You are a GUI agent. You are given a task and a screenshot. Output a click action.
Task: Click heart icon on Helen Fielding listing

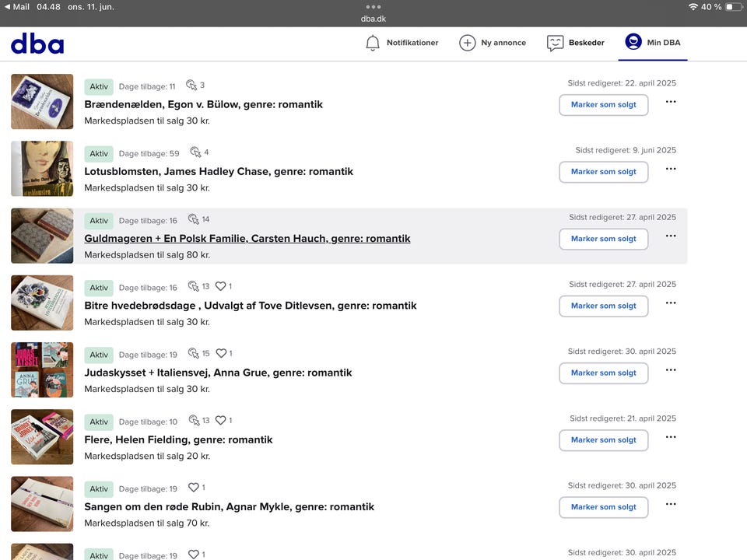pos(220,421)
